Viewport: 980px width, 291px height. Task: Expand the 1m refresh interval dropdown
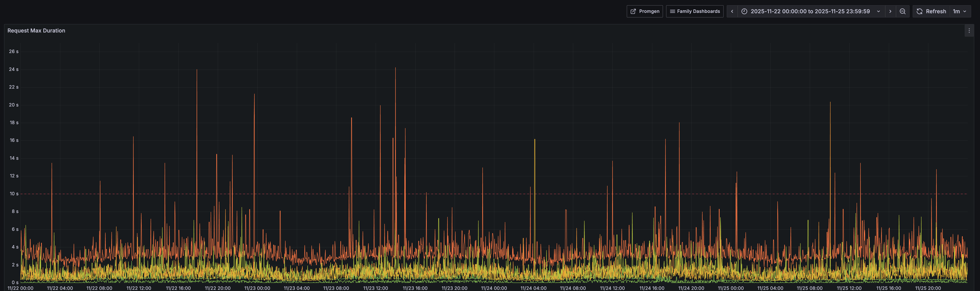(x=960, y=11)
